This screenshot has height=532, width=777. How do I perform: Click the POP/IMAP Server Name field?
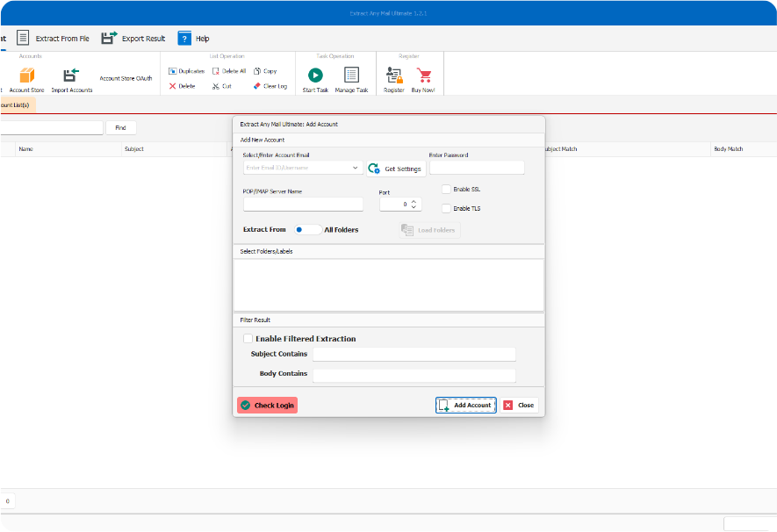[x=303, y=204]
